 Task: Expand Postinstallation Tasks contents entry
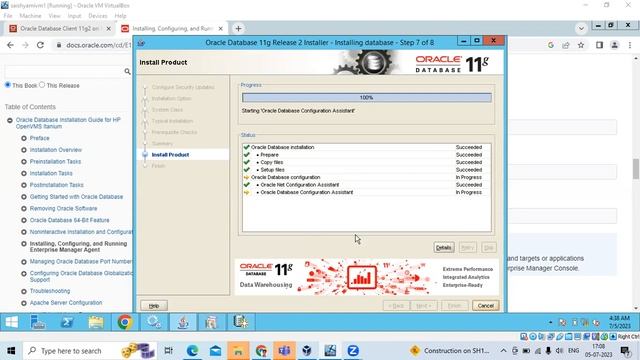point(24,185)
